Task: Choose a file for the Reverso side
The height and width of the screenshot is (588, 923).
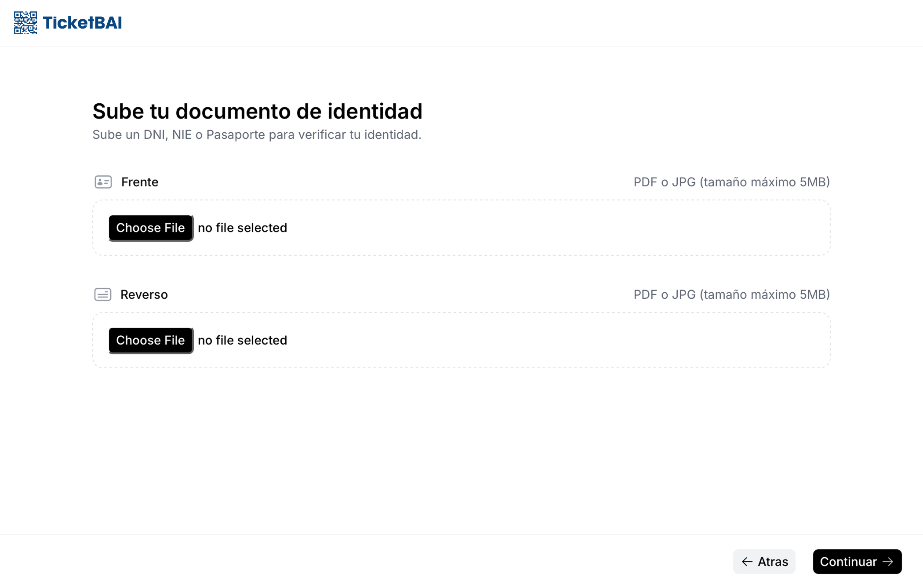Action: (151, 340)
